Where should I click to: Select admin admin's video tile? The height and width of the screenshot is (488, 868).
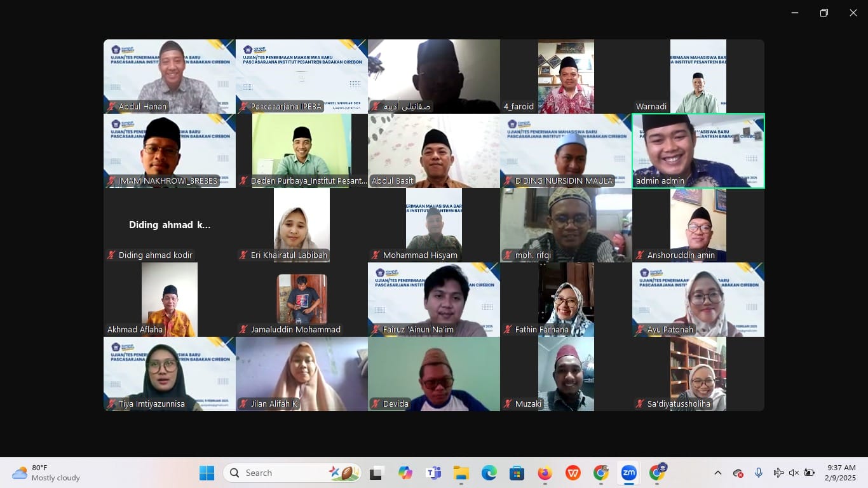(x=698, y=151)
